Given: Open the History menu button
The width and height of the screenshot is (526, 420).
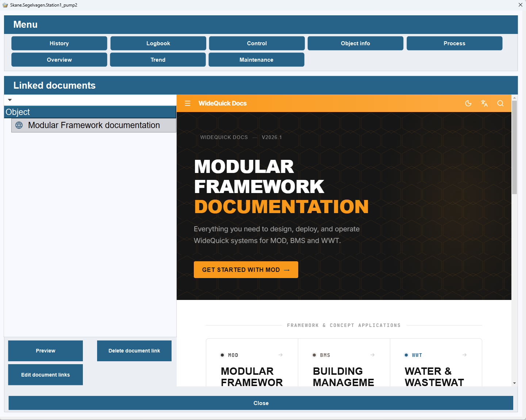Looking at the screenshot, I should [59, 43].
